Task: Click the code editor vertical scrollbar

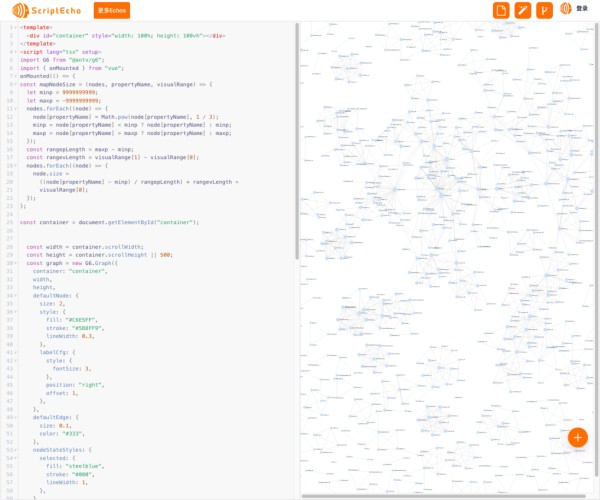Action: pos(297,142)
